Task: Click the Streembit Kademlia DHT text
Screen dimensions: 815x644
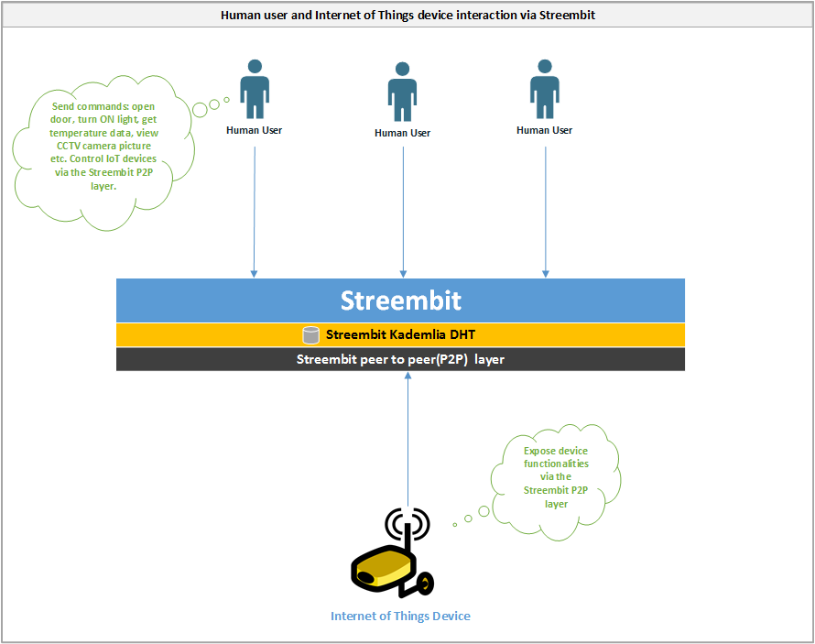Action: point(400,334)
